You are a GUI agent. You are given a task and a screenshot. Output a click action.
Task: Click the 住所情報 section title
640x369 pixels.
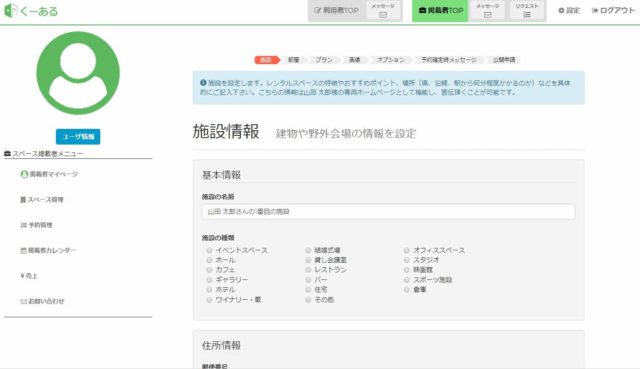(221, 345)
